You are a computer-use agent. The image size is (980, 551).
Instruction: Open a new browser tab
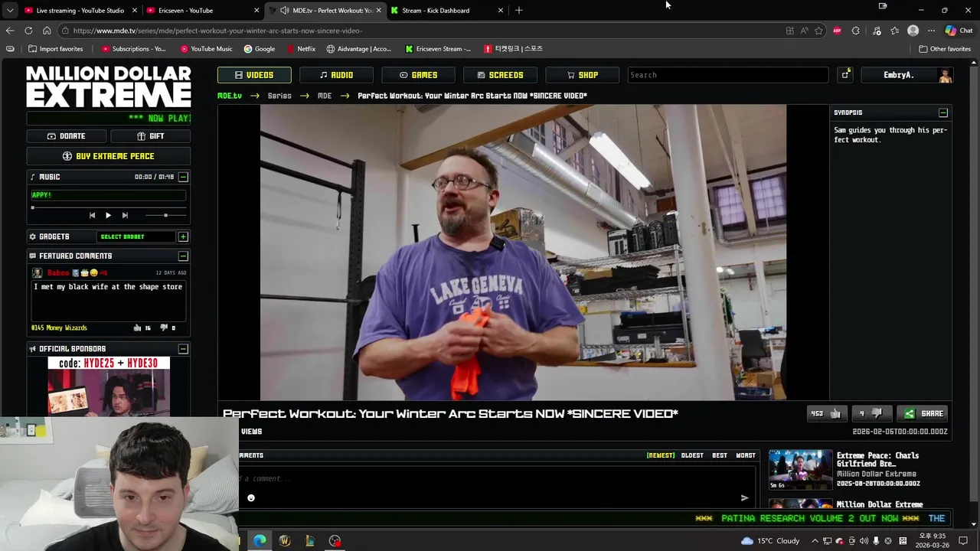tap(519, 10)
